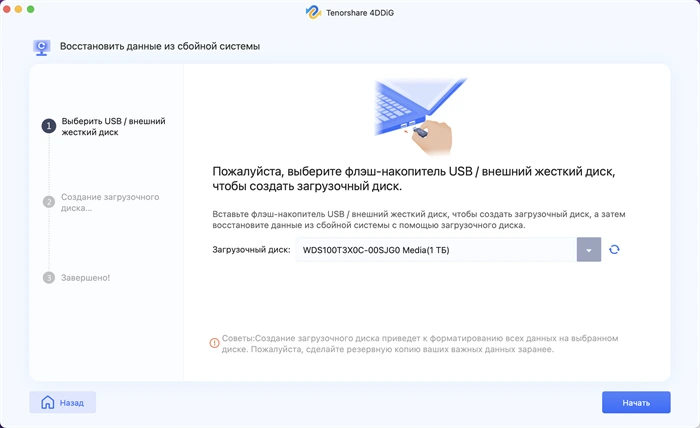Click the crashed system recovery icon in header

coord(42,47)
